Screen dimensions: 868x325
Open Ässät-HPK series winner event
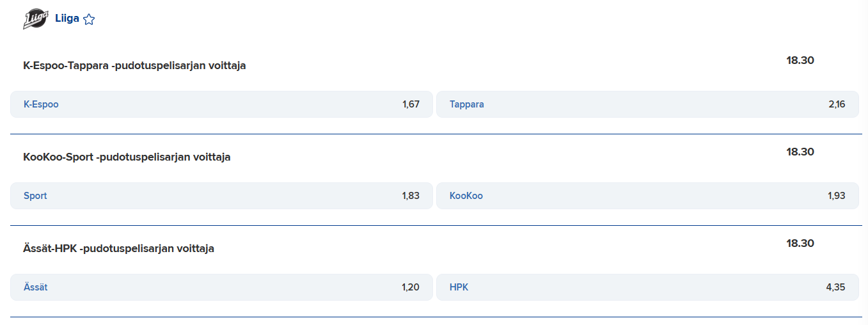pyautogui.click(x=118, y=248)
